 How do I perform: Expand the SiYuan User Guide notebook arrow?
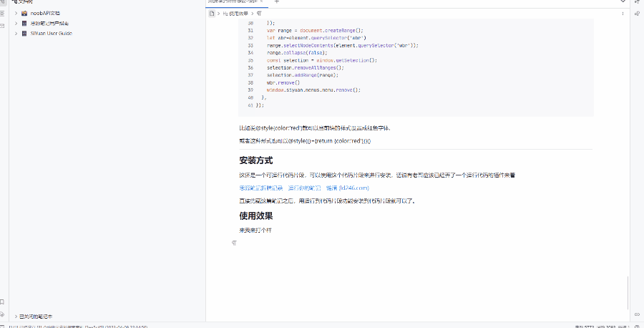pos(16,33)
